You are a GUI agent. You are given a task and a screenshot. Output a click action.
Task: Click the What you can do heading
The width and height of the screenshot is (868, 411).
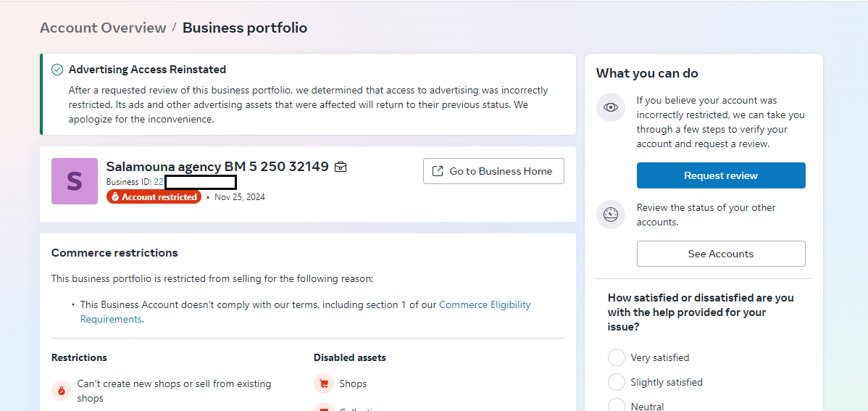[647, 73]
